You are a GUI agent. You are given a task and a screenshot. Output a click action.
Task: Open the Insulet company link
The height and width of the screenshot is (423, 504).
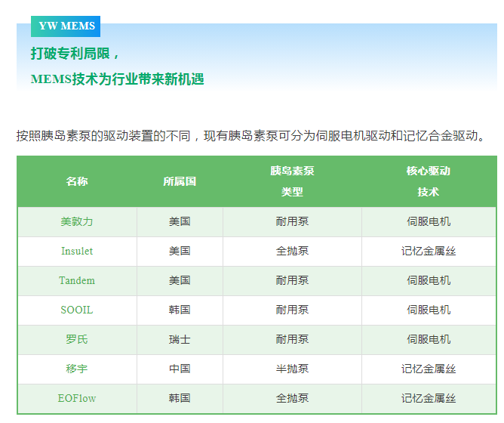(x=77, y=251)
